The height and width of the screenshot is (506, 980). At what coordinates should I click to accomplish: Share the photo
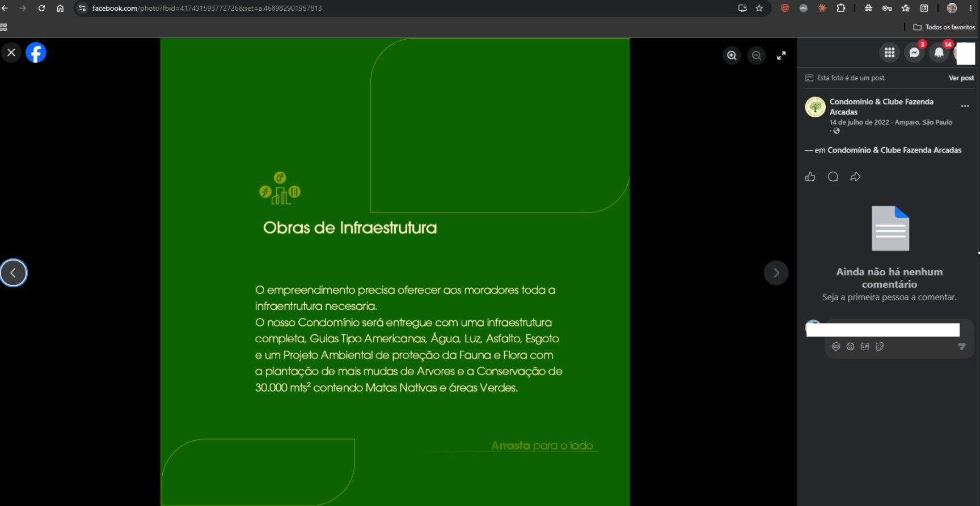point(855,177)
